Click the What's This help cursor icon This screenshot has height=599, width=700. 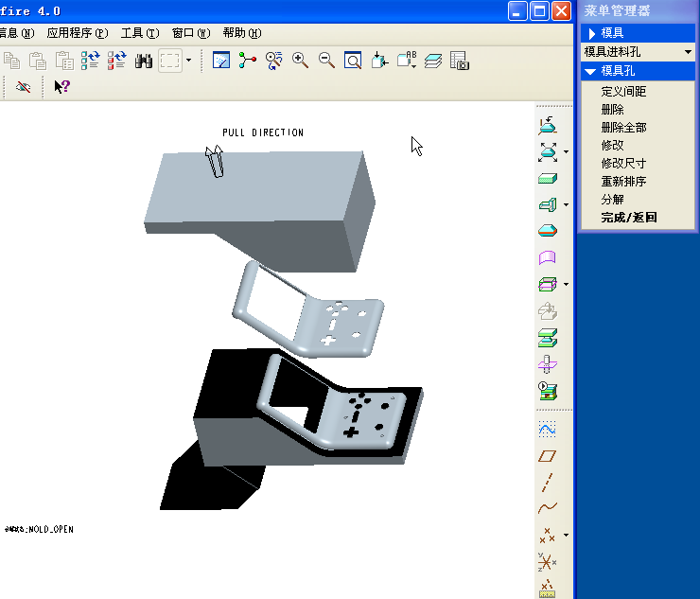coord(61,87)
